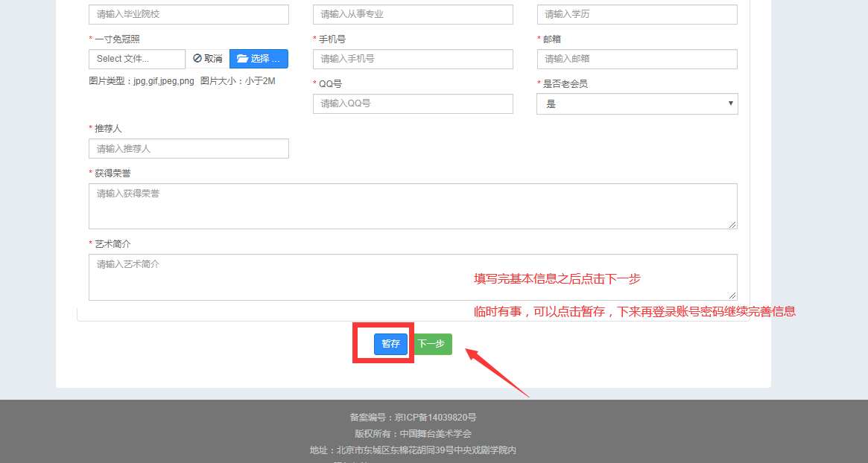
Task: Click the 从事专业 input field
Action: click(x=413, y=14)
